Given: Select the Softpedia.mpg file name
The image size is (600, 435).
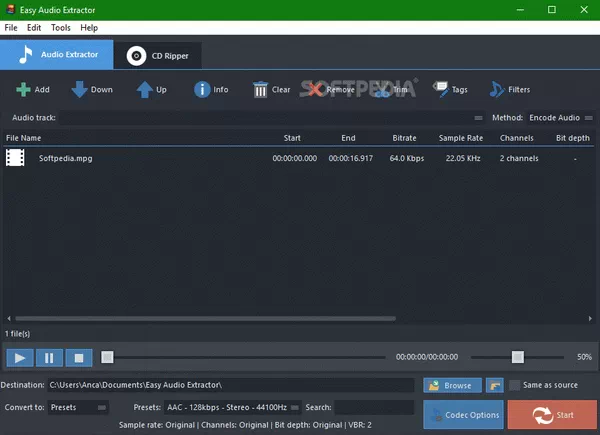Looking at the screenshot, I should [65, 158].
